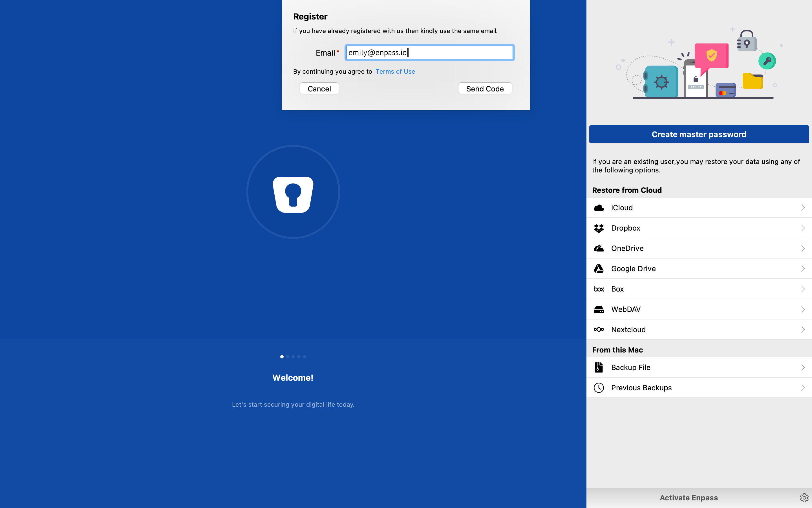
Task: Expand the Nextcloud row chevron
Action: pyautogui.click(x=803, y=330)
